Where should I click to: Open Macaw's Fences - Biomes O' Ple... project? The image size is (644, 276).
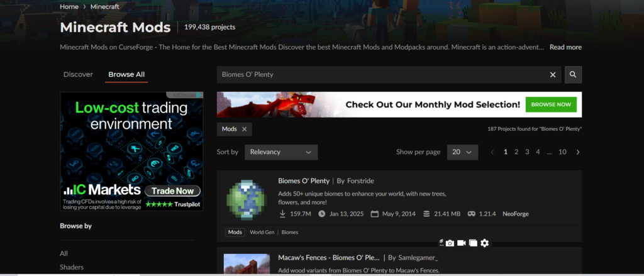pyautogui.click(x=328, y=258)
